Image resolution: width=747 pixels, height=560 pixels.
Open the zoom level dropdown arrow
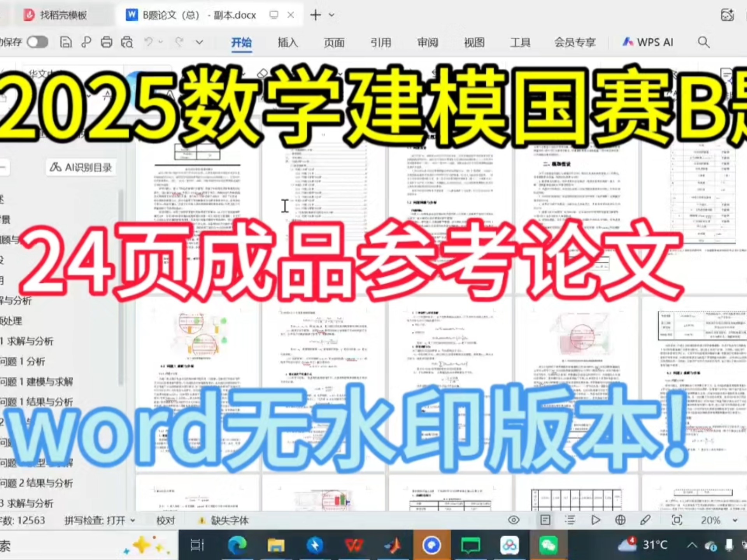[735, 520]
